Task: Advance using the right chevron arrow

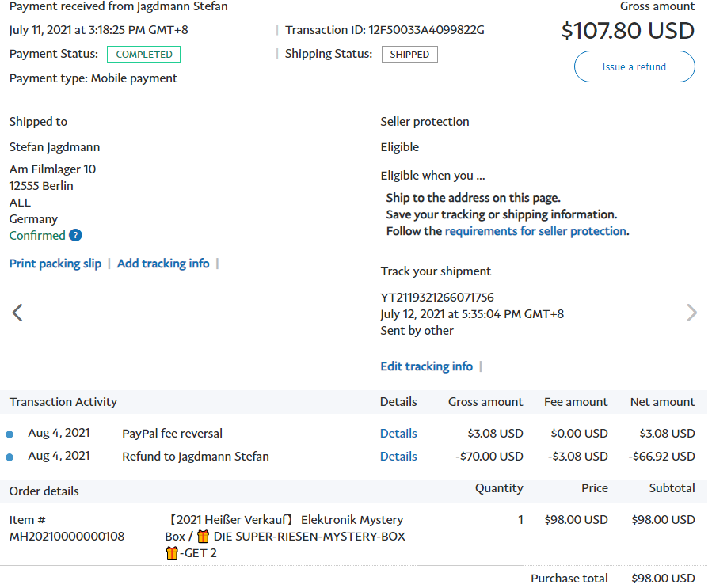Action: coord(691,313)
